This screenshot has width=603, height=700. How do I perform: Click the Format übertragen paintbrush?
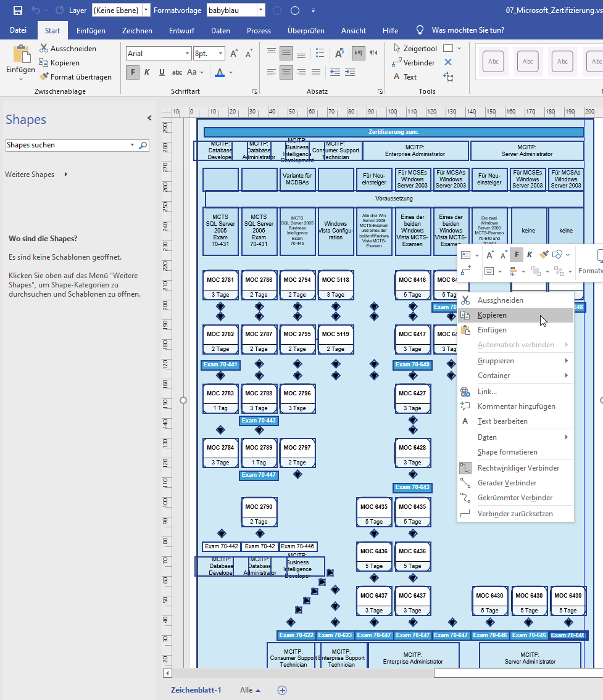[x=75, y=77]
